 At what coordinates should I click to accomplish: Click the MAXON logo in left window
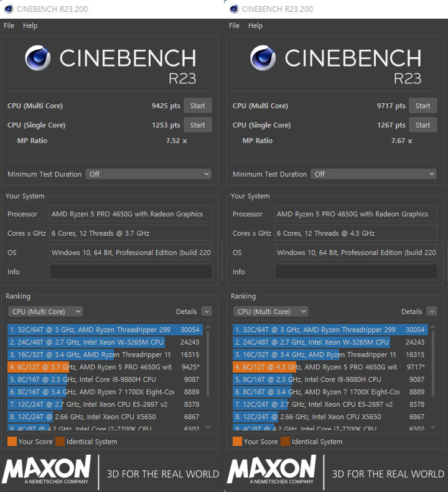tap(47, 470)
